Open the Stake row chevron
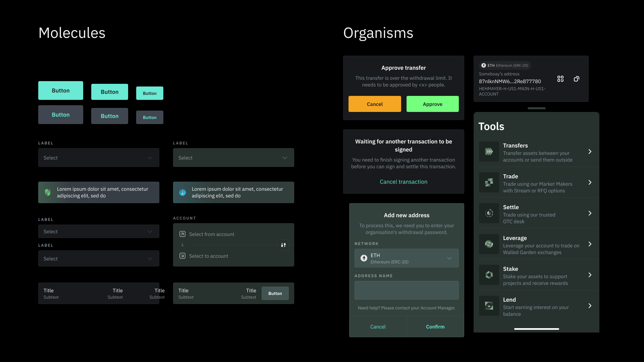 tap(590, 275)
